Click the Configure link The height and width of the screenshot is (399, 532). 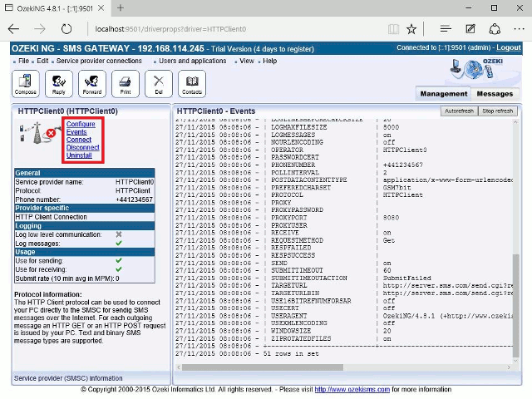pyautogui.click(x=81, y=124)
